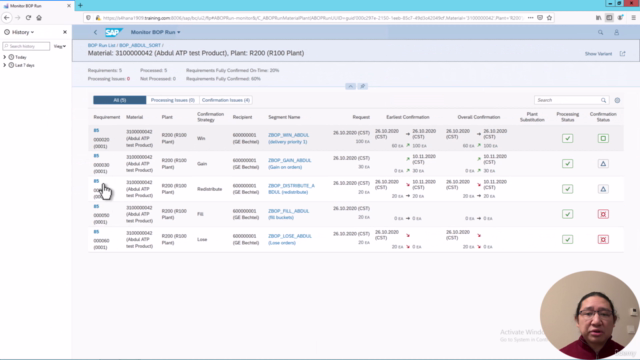Select the All (5) tab
Viewport: 640px width, 360px height.
120,100
